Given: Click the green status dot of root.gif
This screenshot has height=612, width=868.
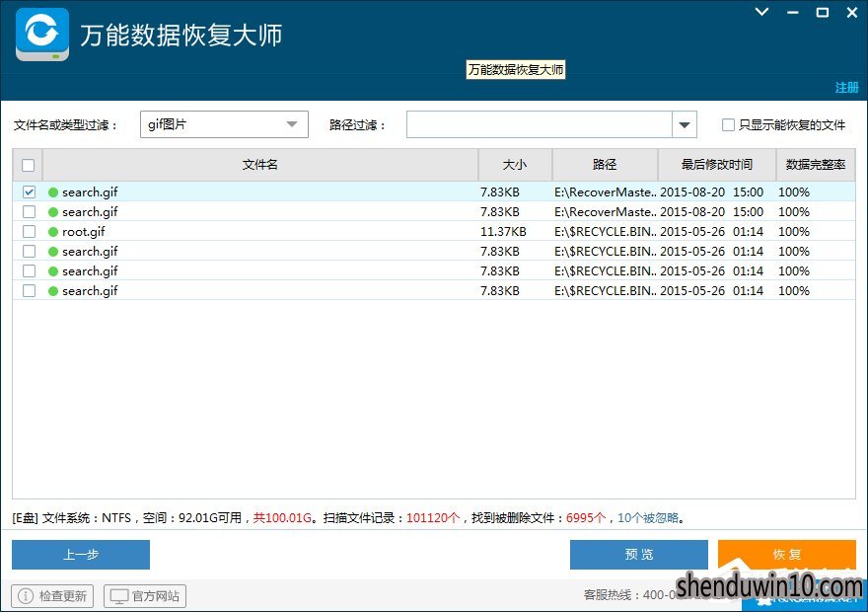Looking at the screenshot, I should pyautogui.click(x=53, y=232).
